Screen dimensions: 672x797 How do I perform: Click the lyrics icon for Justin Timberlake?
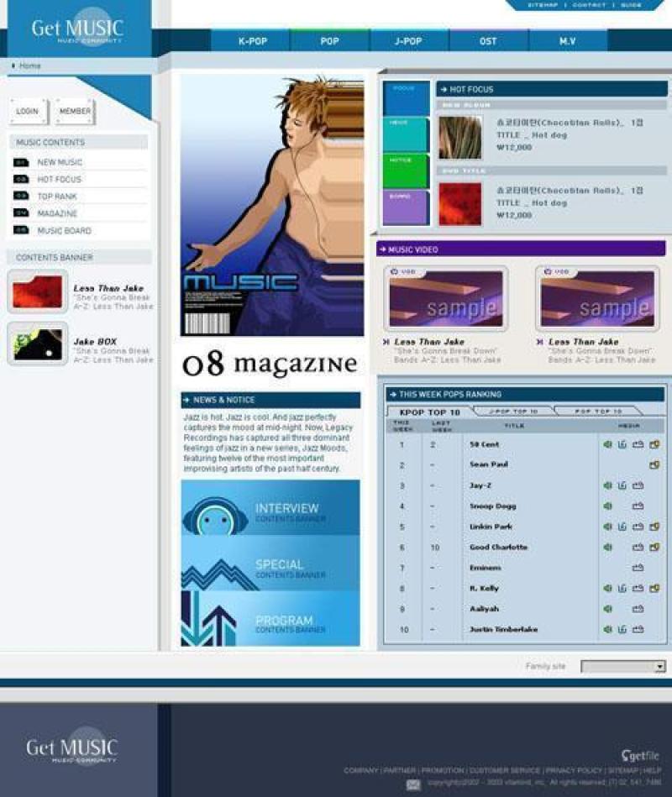click(622, 629)
